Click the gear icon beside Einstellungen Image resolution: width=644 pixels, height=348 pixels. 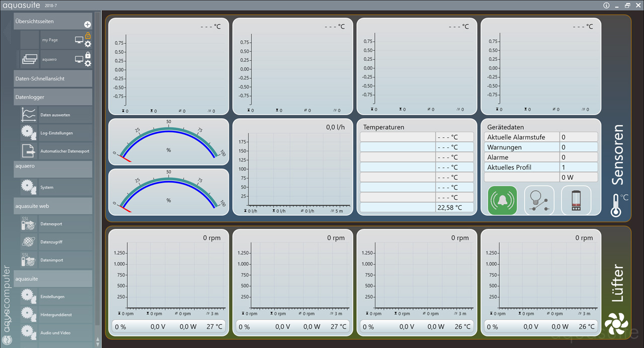28,296
